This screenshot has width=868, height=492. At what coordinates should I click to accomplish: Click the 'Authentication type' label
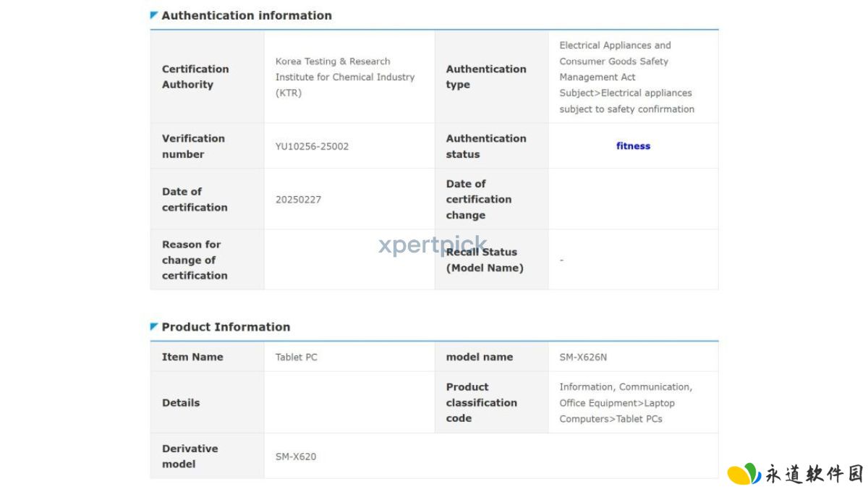point(486,77)
